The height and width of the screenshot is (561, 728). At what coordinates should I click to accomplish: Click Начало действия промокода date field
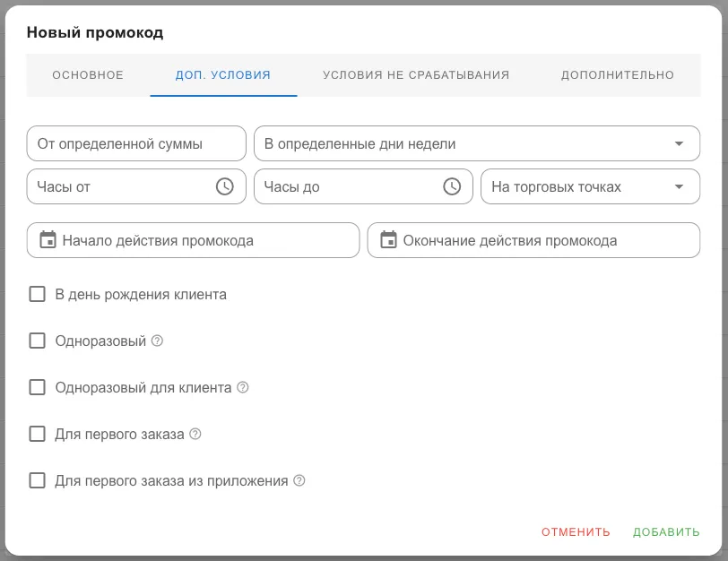[193, 240]
